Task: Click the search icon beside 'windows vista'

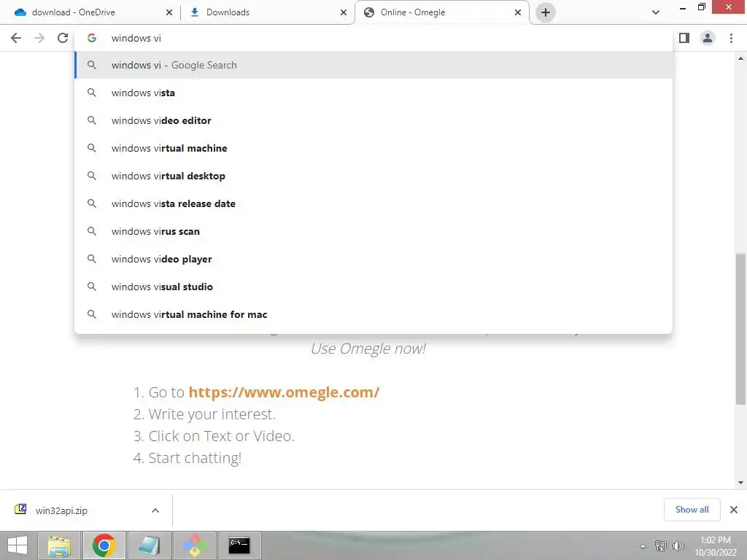Action: pos(92,93)
